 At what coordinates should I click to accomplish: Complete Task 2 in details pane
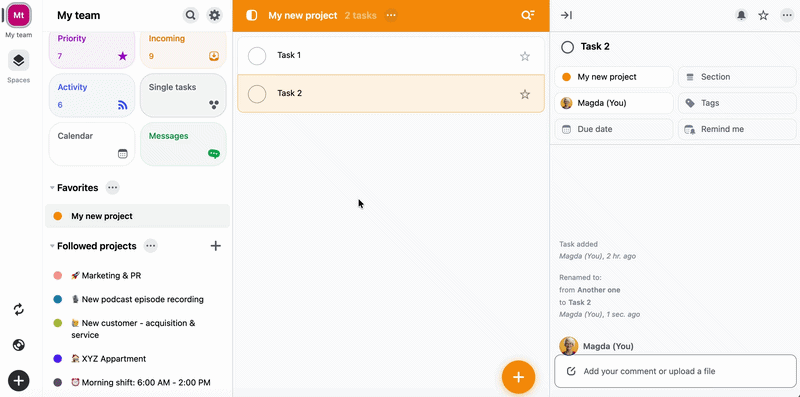click(567, 47)
